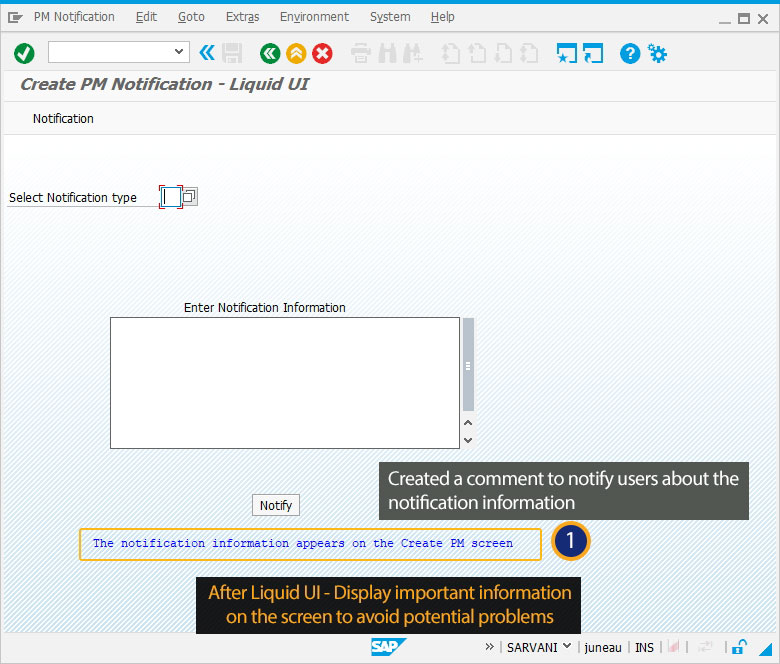This screenshot has height=664, width=780.
Task: Click the Find Next binoculars icon
Action: tap(413, 53)
